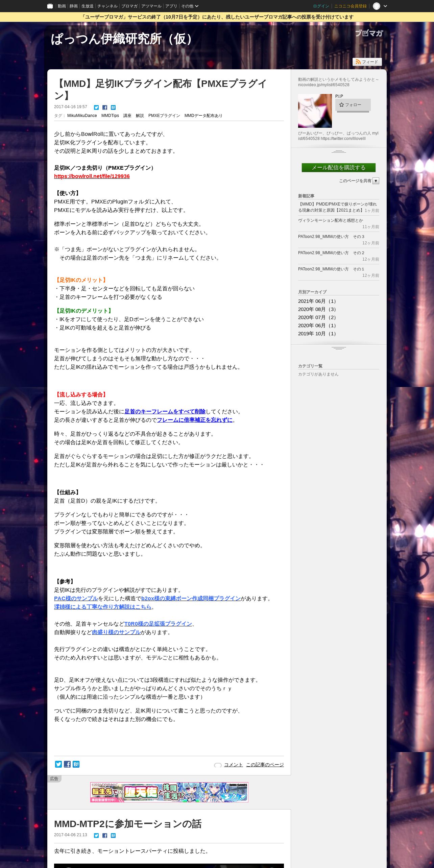
Task: Open the user avatar icon in top bar
Action: pyautogui.click(x=376, y=6)
